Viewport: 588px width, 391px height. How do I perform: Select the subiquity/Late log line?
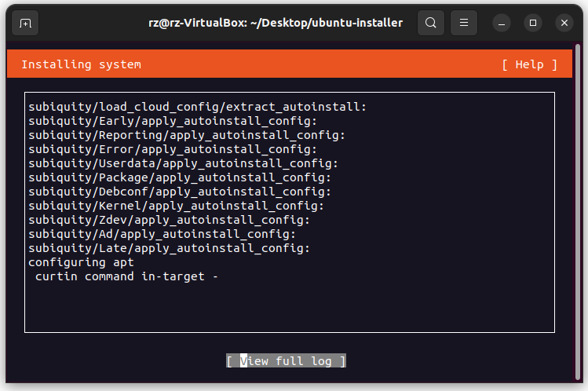(x=169, y=248)
